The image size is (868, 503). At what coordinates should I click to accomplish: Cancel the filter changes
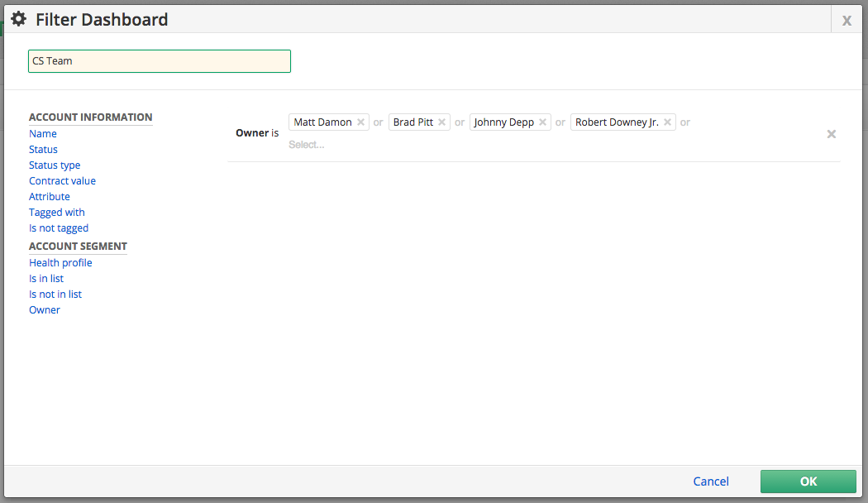[711, 481]
